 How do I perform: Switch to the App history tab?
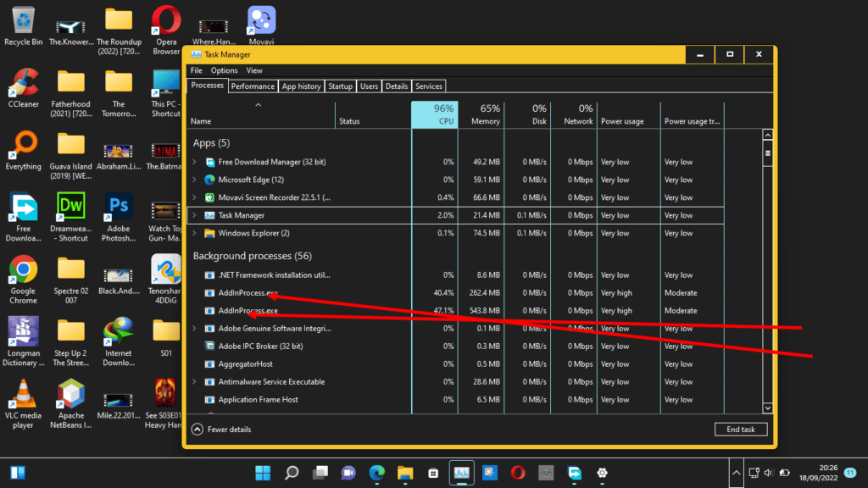[x=301, y=86]
